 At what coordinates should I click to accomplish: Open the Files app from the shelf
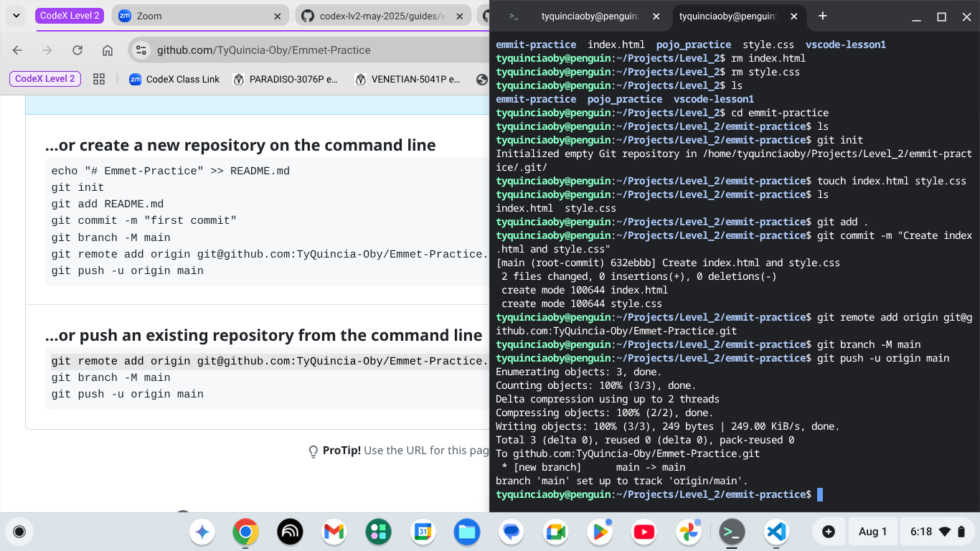467,532
